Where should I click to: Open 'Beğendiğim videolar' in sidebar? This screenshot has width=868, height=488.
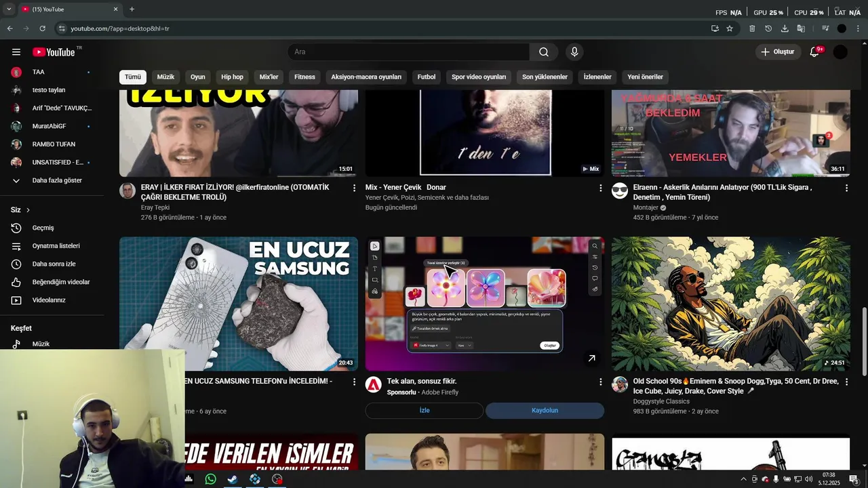(52, 282)
